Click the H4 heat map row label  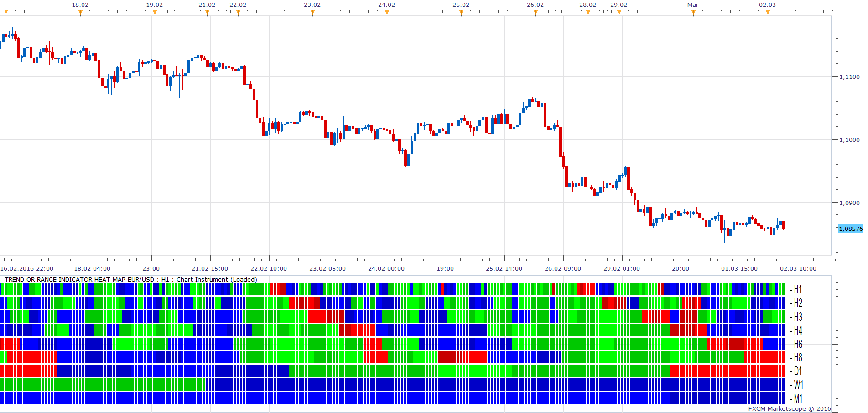coord(797,330)
